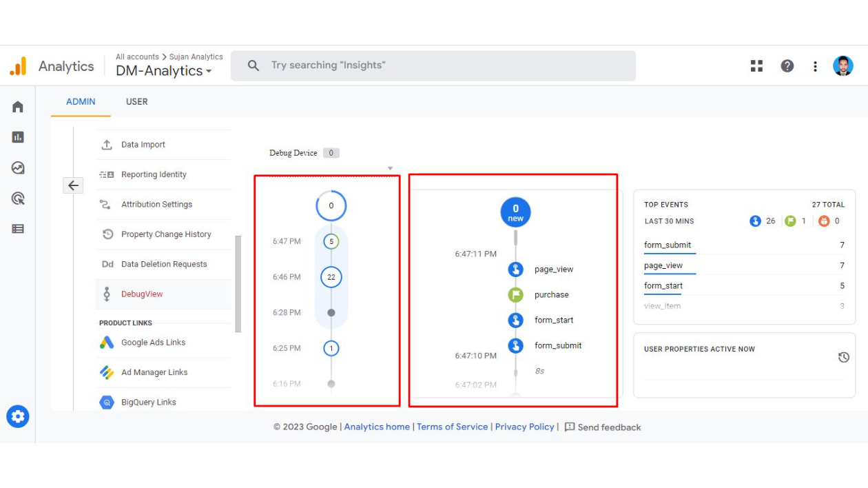Open the Debug Device dropdown arrow
Screen dimensions: 868x488
coord(390,168)
